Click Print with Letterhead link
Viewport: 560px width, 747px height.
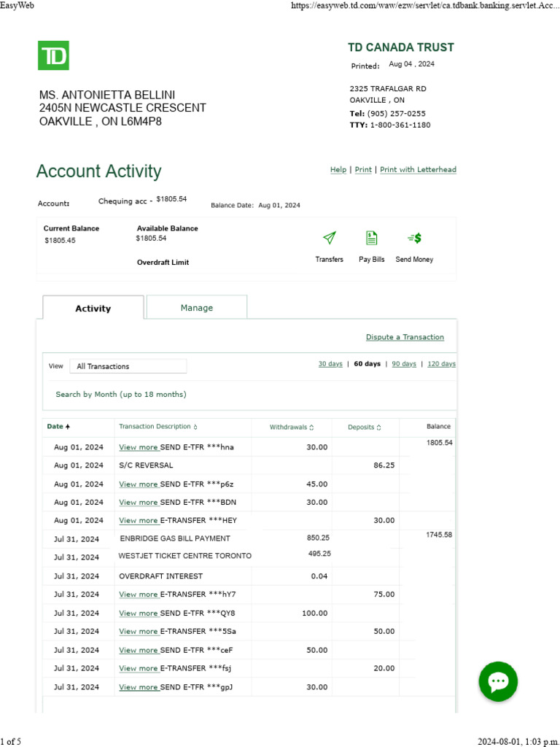pos(418,169)
